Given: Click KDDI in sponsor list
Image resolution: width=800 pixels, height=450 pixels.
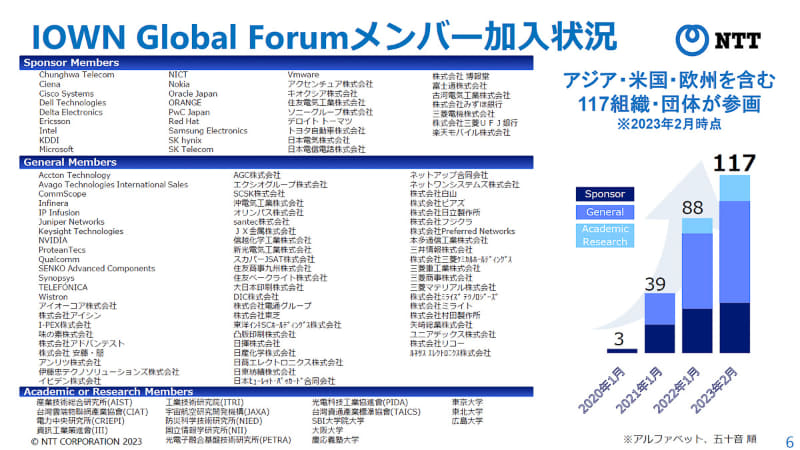Looking at the screenshot, I should click(49, 140).
